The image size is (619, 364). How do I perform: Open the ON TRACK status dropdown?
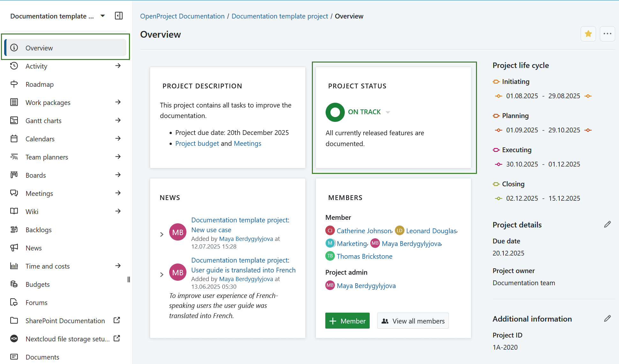388,112
